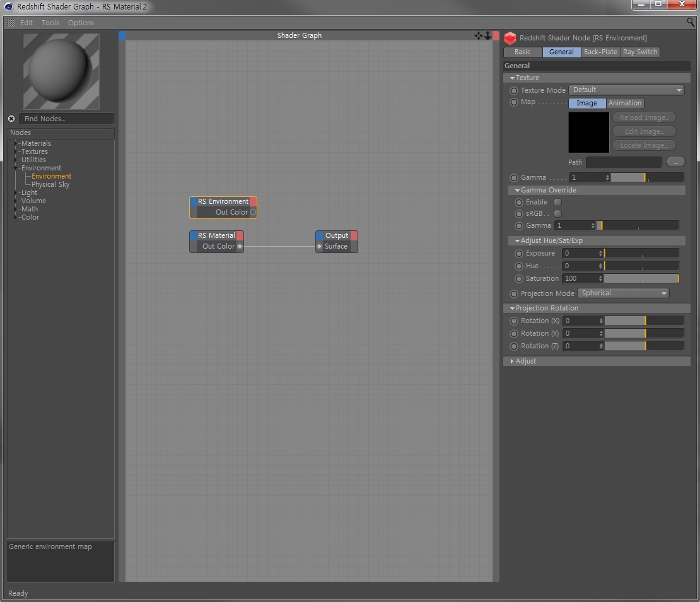
Task: Open the Projection Mode Spherical dropdown
Action: [x=623, y=293]
